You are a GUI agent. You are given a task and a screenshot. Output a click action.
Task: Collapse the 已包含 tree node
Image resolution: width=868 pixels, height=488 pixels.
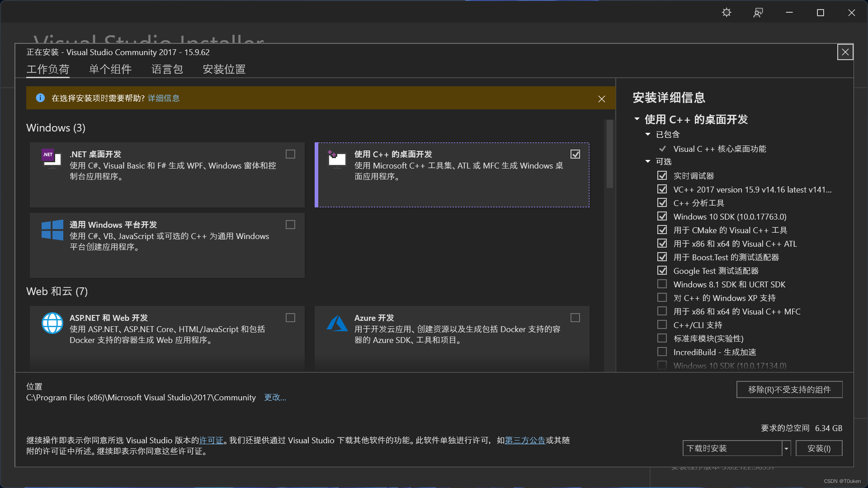coord(648,134)
